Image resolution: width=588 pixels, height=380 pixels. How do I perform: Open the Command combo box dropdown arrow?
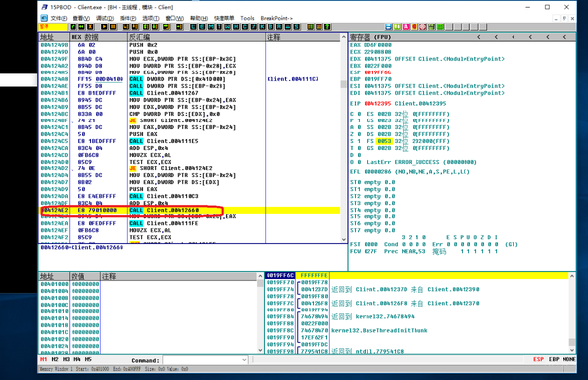[x=244, y=360]
